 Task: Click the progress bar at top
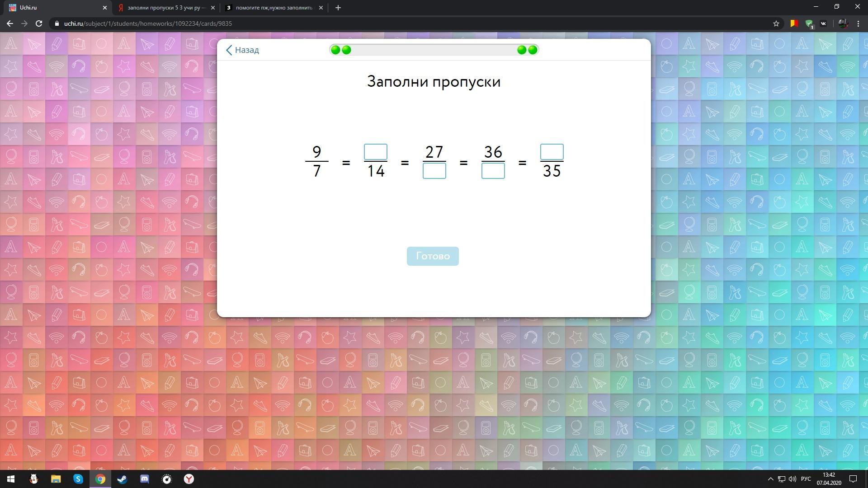pyautogui.click(x=434, y=50)
